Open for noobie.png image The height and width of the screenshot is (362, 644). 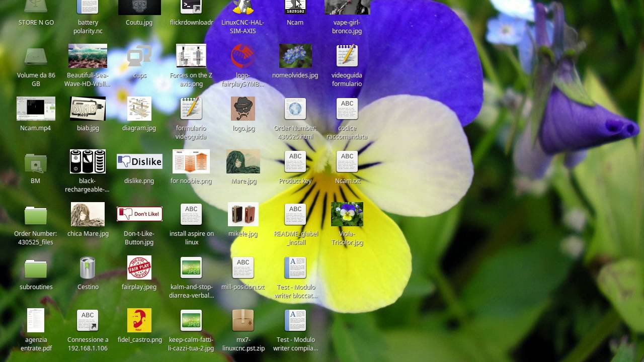[191, 161]
